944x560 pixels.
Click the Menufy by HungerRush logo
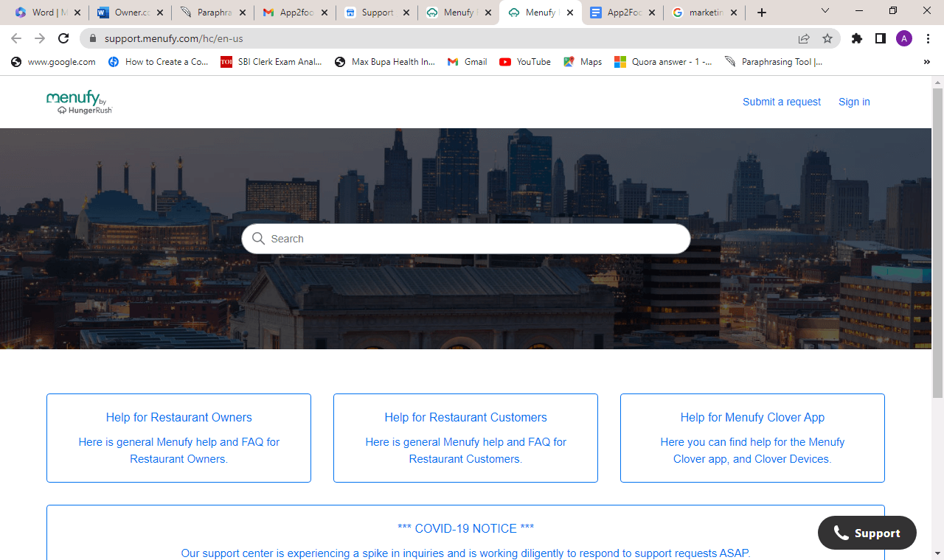[79, 102]
